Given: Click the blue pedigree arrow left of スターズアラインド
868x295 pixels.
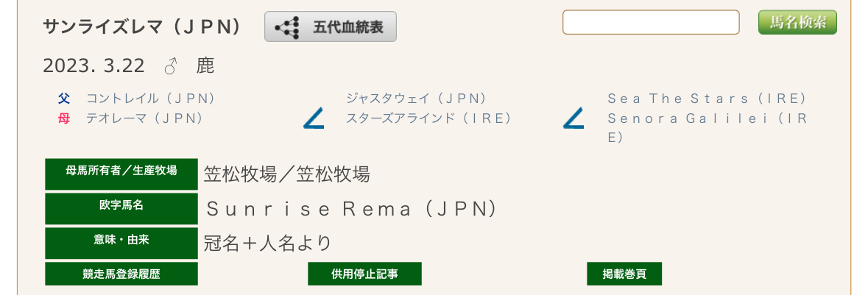Looking at the screenshot, I should point(314,118).
